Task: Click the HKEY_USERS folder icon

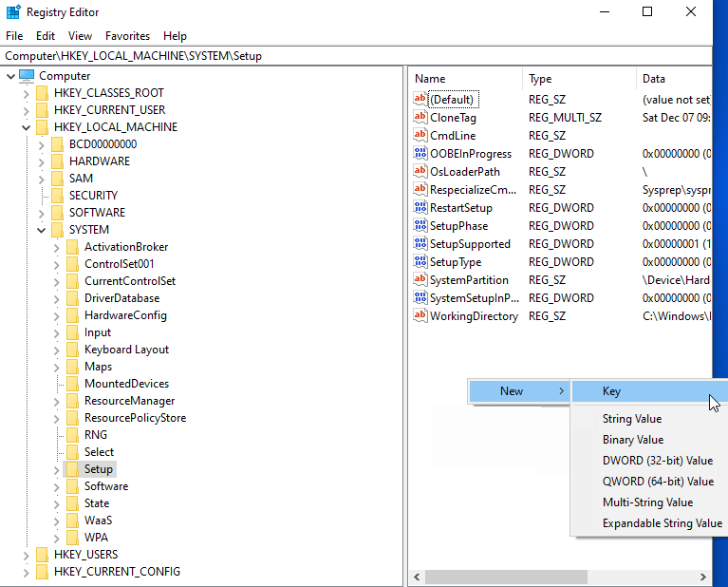Action: (43, 555)
